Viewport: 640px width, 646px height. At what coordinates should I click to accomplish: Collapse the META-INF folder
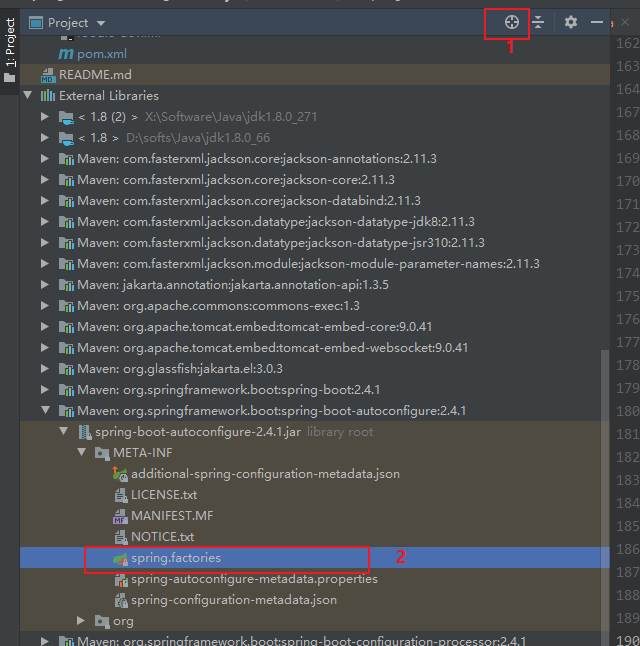[x=82, y=452]
